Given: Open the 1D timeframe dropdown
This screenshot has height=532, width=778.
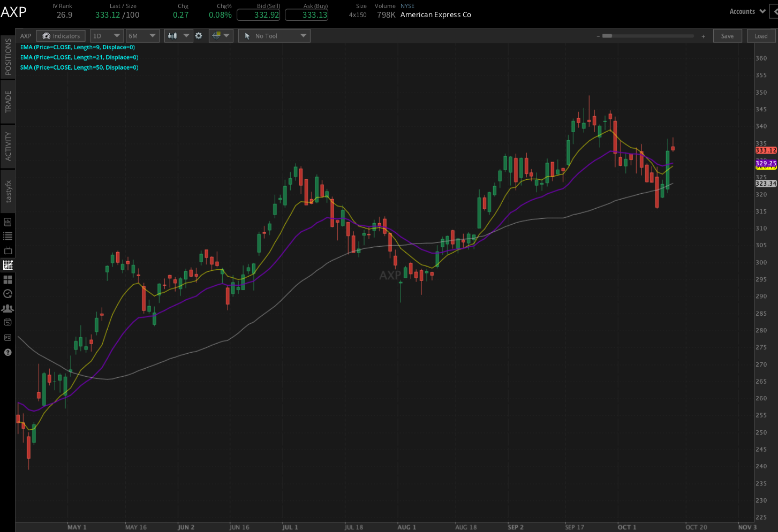Looking at the screenshot, I should click(107, 35).
